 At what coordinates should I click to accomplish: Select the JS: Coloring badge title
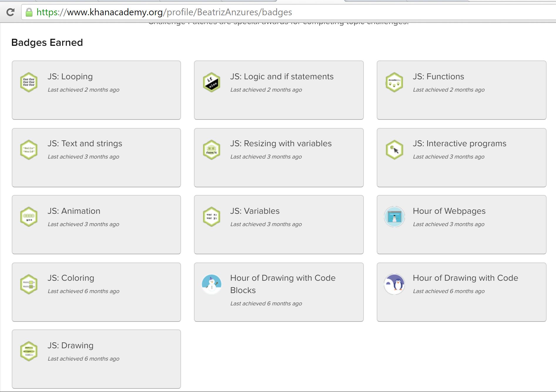[x=71, y=278]
